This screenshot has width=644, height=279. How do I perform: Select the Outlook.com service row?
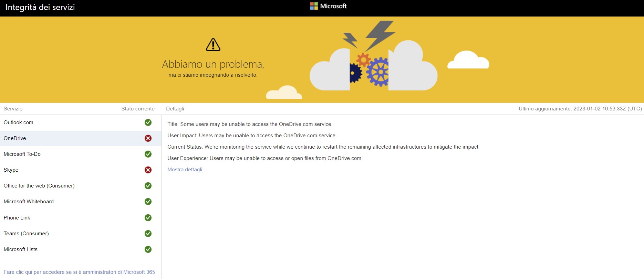(19, 122)
